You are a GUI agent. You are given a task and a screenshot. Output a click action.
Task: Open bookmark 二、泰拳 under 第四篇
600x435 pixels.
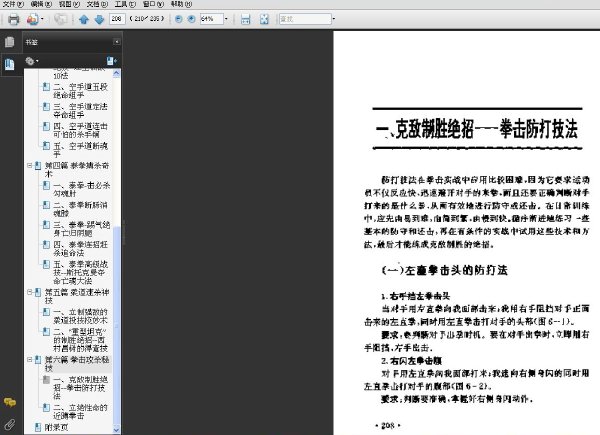[80, 209]
